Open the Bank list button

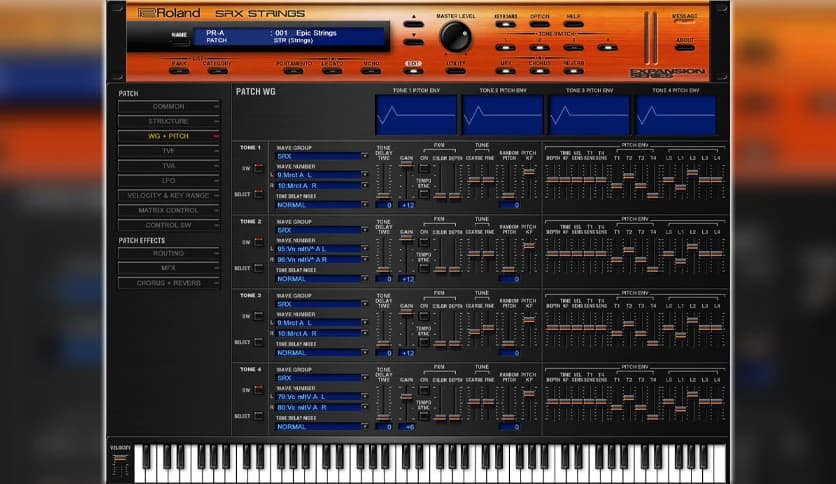point(179,70)
